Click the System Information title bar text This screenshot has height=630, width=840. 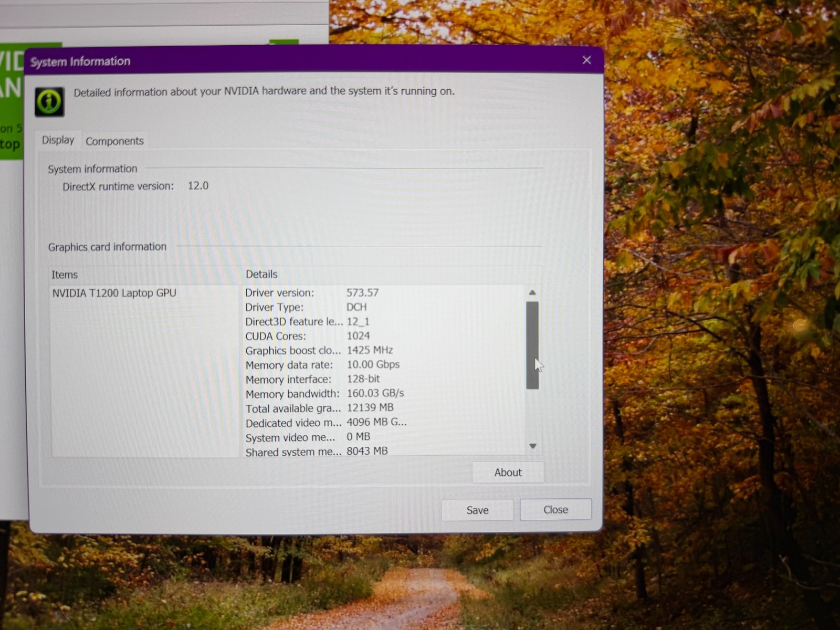pyautogui.click(x=80, y=61)
